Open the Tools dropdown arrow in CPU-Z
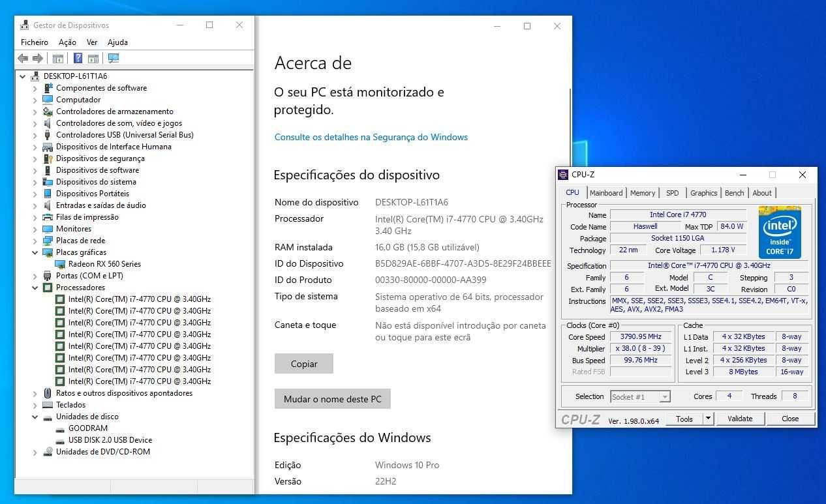This screenshot has width=826, height=504. (708, 419)
